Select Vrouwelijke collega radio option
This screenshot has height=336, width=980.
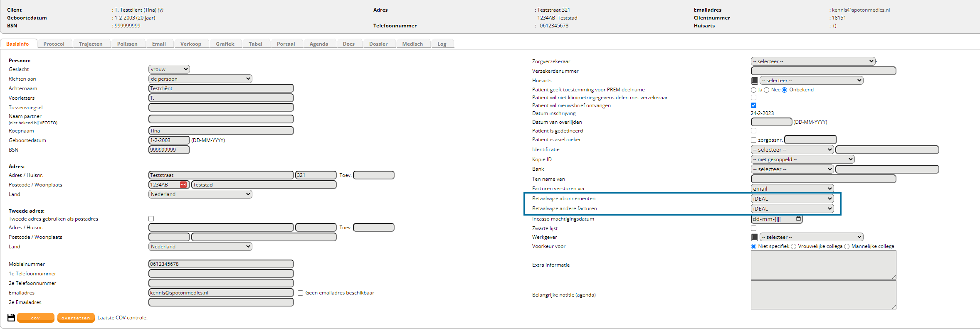point(793,247)
